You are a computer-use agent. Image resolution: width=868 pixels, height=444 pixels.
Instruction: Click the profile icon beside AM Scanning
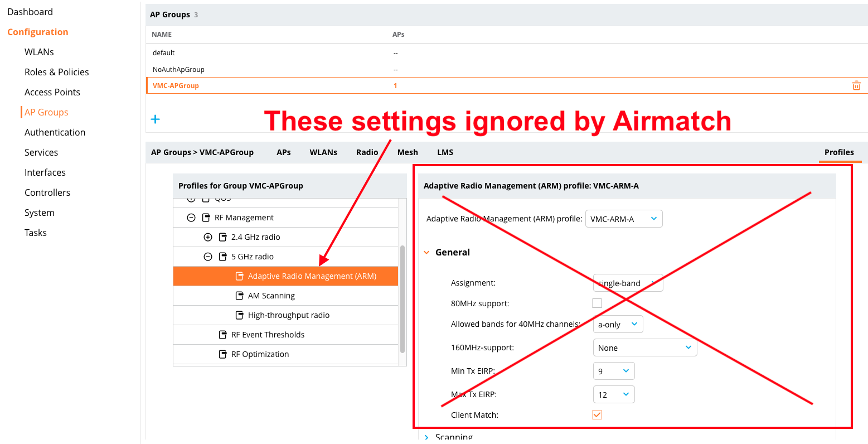coord(240,295)
